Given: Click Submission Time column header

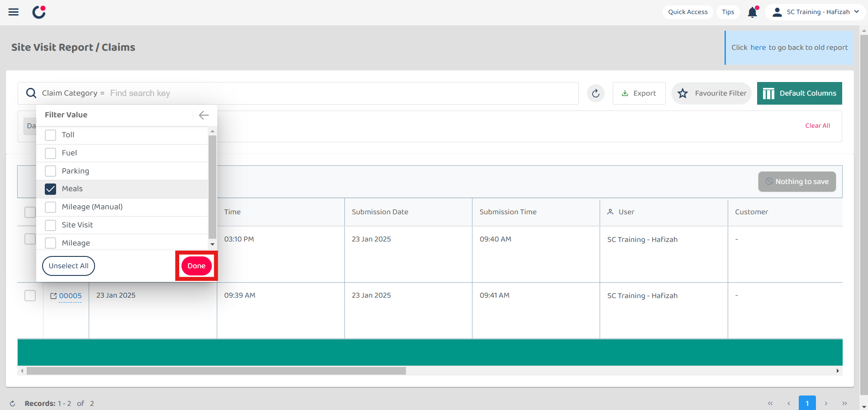Looking at the screenshot, I should [x=536, y=212].
